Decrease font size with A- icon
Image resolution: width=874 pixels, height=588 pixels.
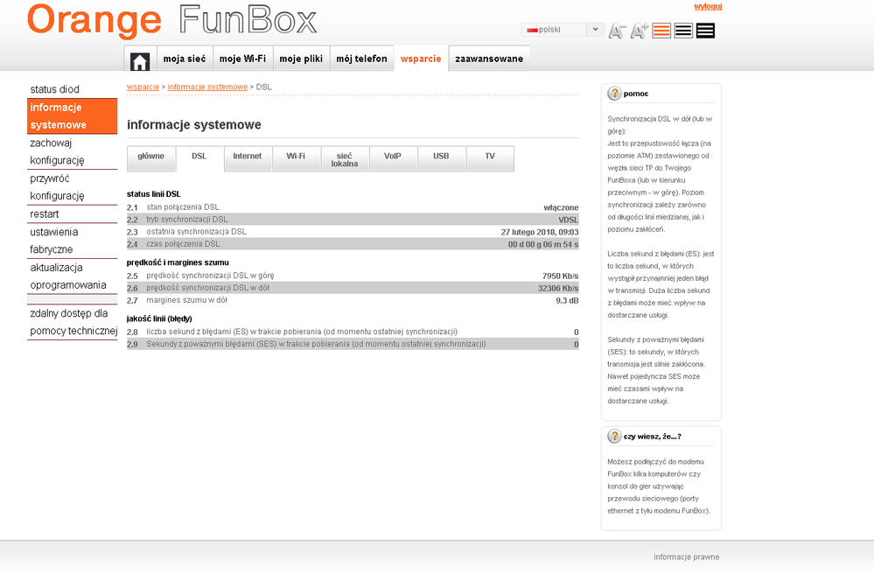[x=617, y=31]
